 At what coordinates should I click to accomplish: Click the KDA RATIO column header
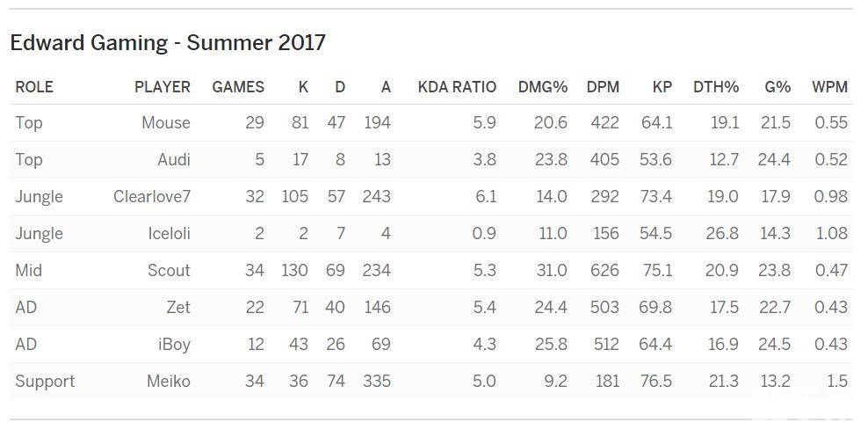click(456, 86)
